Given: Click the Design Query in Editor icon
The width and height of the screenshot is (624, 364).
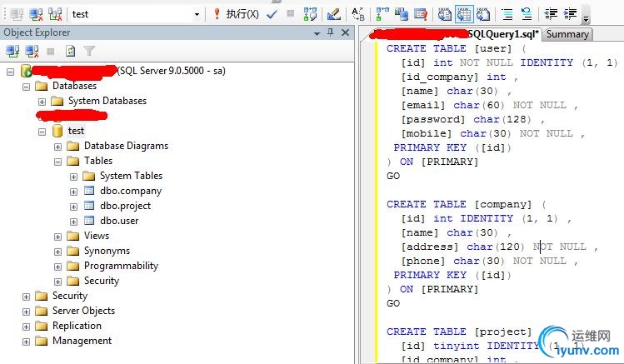Looking at the screenshot, I should [x=333, y=14].
